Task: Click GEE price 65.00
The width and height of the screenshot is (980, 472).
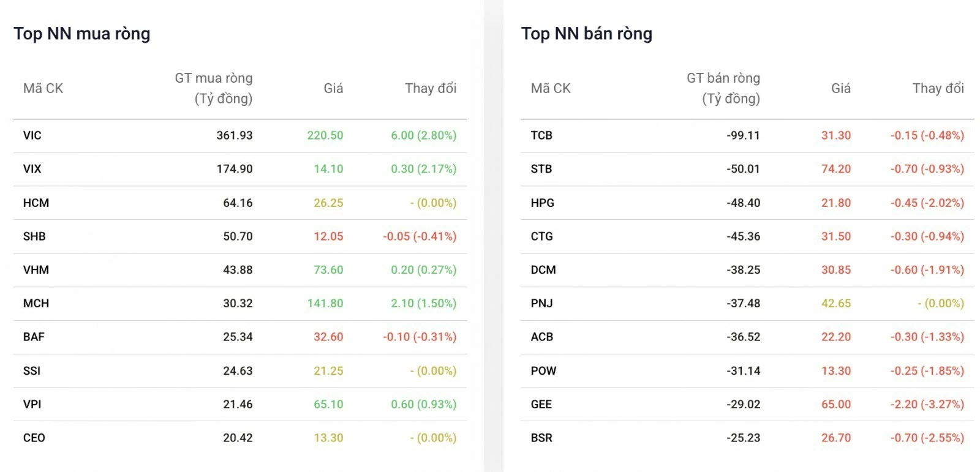Action: tap(836, 404)
